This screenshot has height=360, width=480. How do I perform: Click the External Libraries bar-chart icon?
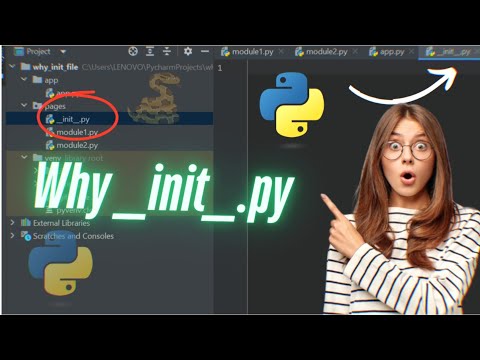(x=26, y=222)
